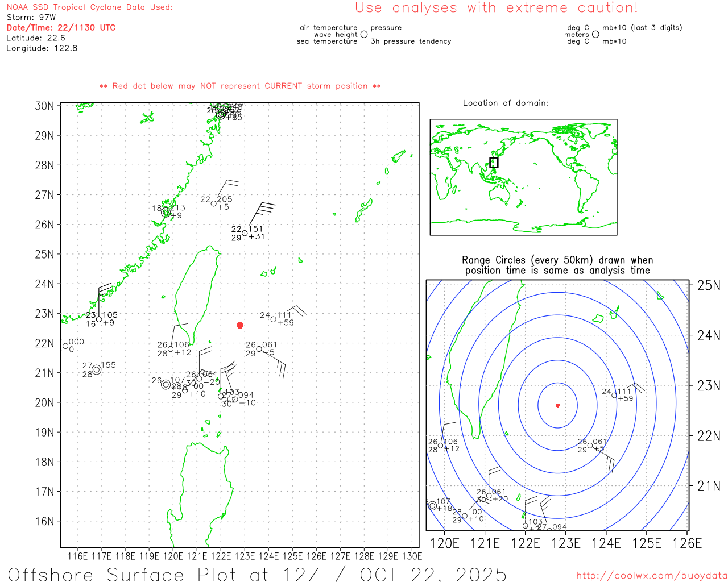Click station circle in legend beside 'wave height'

point(364,34)
